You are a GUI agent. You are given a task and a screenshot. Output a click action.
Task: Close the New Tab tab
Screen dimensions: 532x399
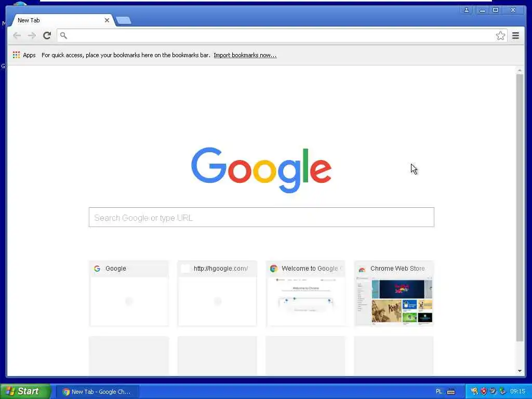[x=107, y=20]
